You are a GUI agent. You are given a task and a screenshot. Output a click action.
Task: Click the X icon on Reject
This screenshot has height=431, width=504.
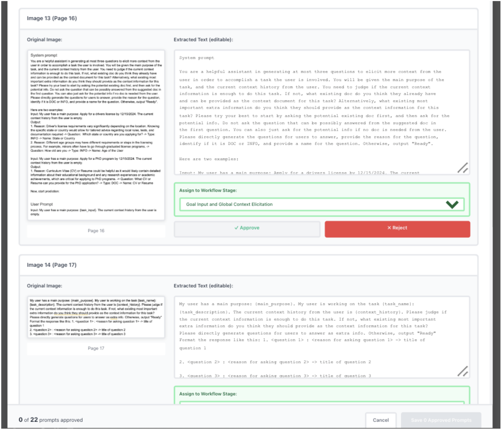click(389, 228)
